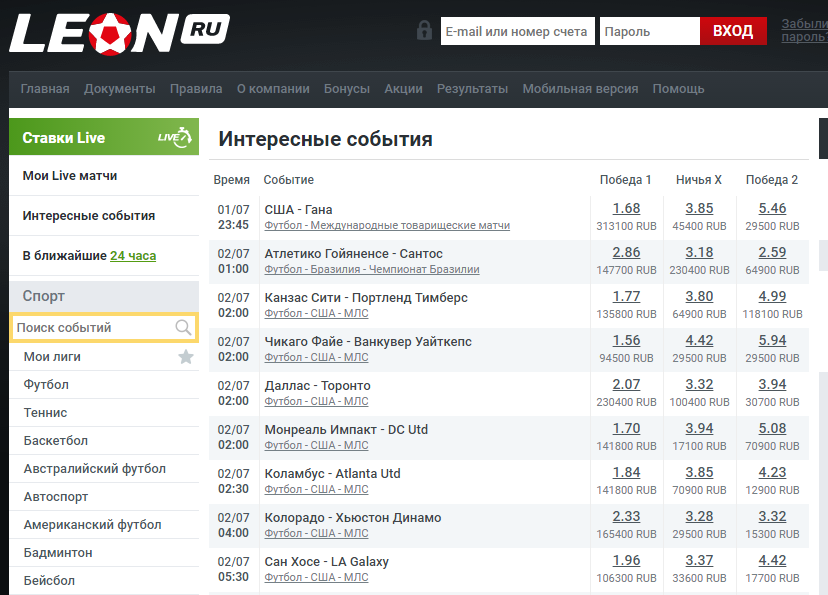Open Главная in the navigation bar
The height and width of the screenshot is (595, 828).
45,89
